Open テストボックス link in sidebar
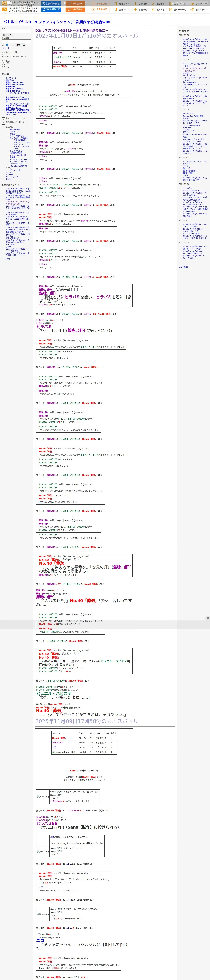 tap(12, 177)
